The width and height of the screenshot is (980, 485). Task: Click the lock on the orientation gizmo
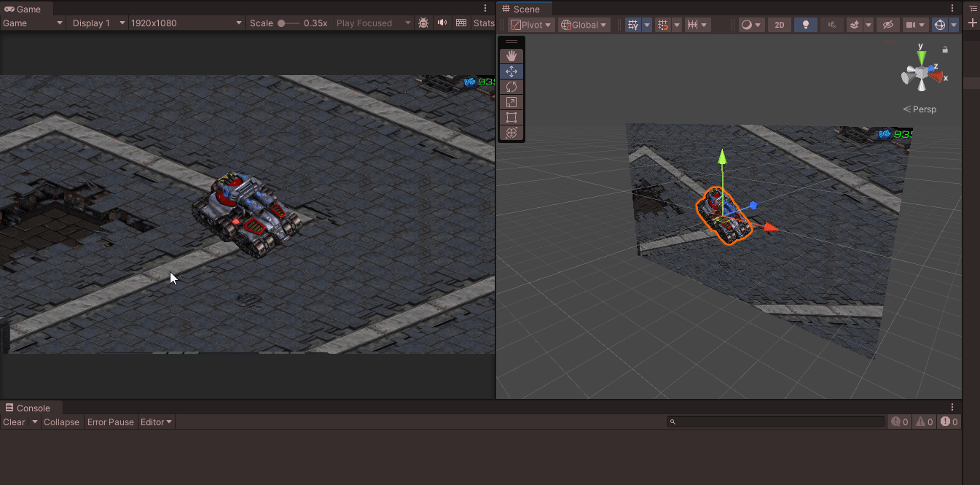[945, 50]
